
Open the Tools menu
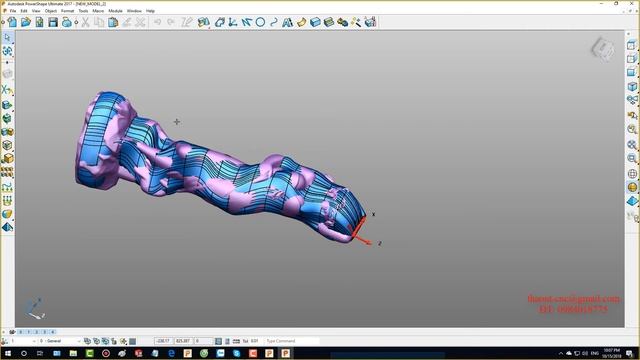pyautogui.click(x=83, y=11)
